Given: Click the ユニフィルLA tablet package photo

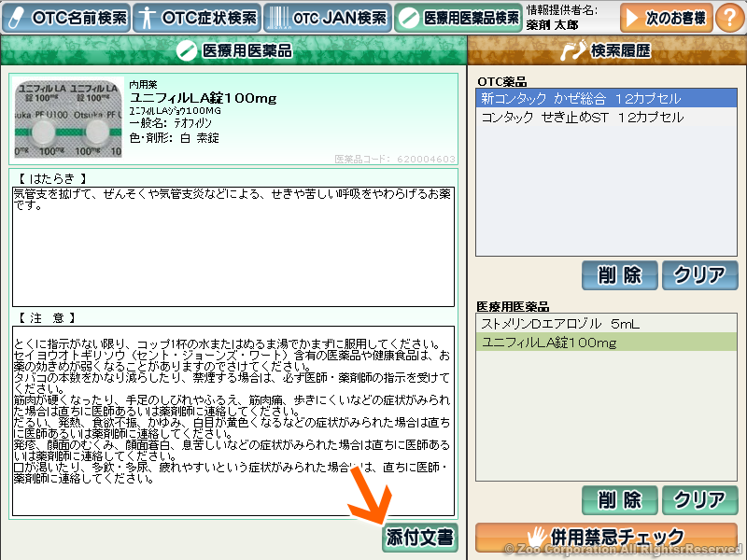Looking at the screenshot, I should coord(68,119).
